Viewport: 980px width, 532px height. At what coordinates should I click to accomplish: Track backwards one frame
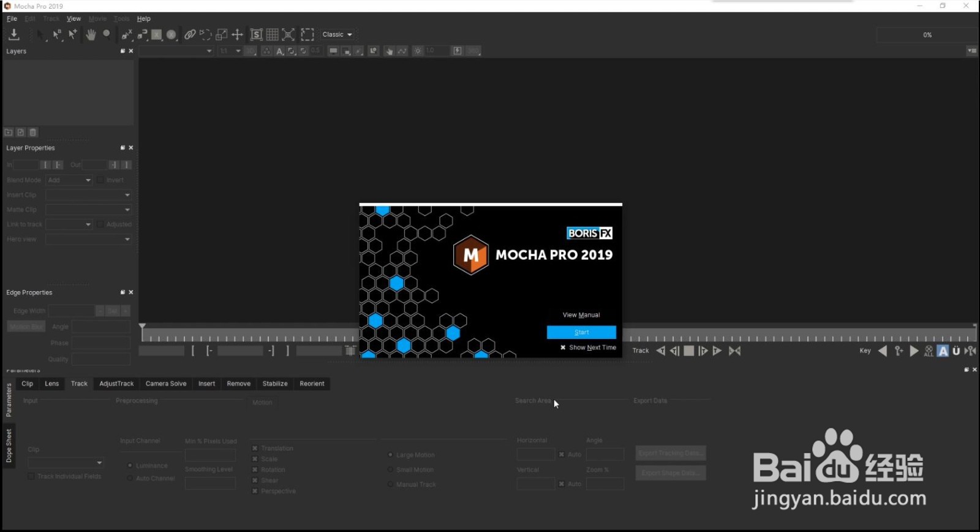[x=674, y=351]
